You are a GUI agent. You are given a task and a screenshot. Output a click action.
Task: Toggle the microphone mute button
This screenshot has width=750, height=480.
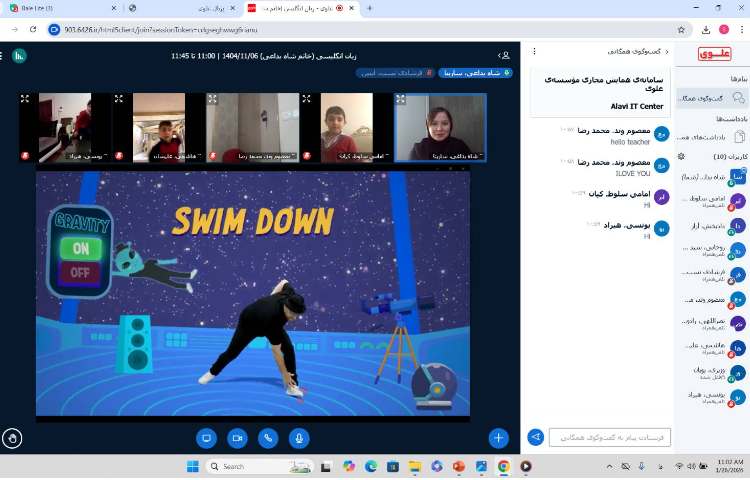click(x=298, y=438)
